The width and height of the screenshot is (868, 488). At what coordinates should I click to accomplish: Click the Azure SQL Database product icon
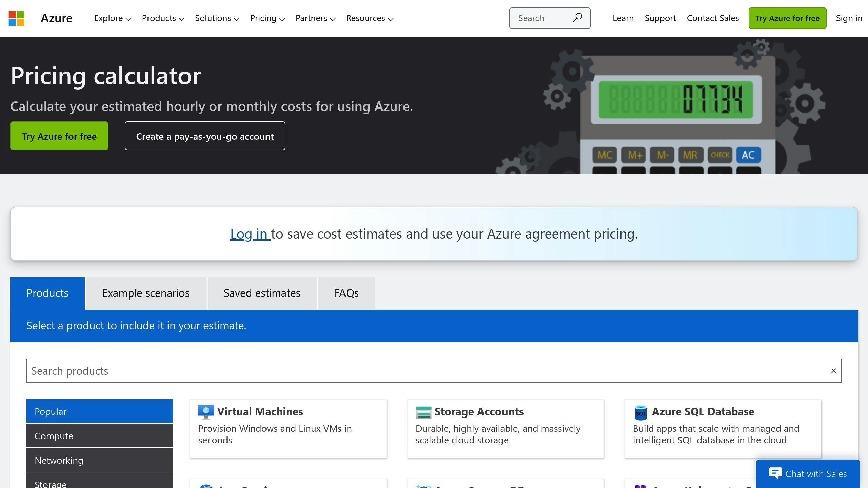(x=640, y=411)
